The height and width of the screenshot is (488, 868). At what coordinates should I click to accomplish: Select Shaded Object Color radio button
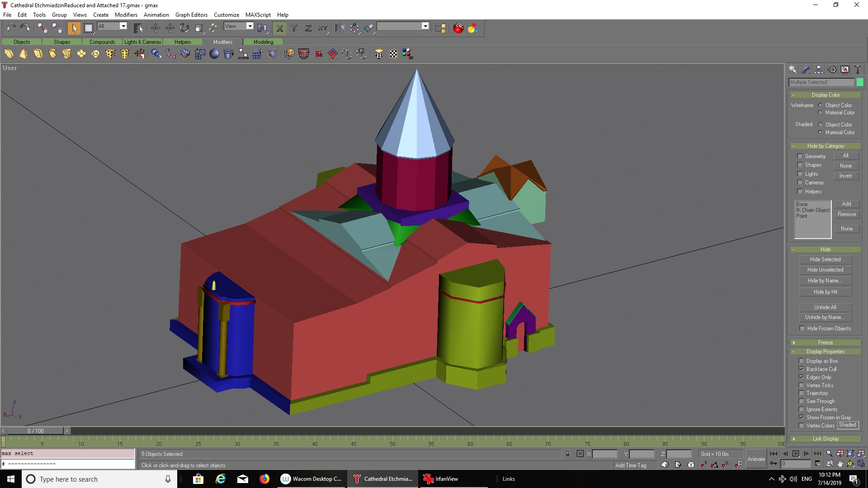pos(820,124)
